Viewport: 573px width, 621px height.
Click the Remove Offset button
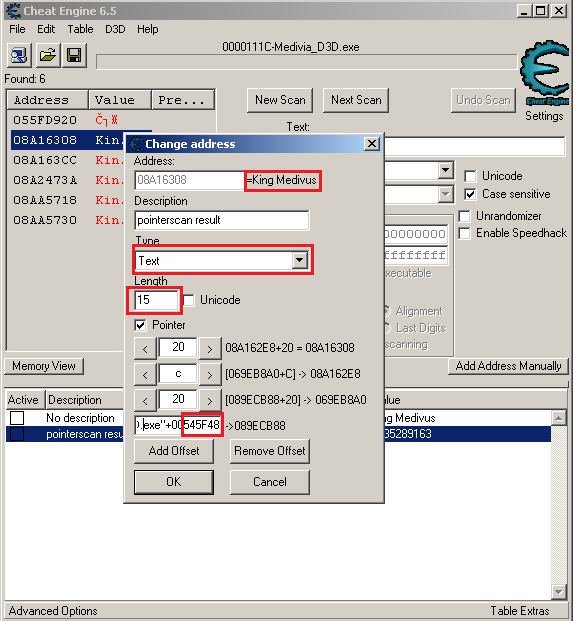270,451
